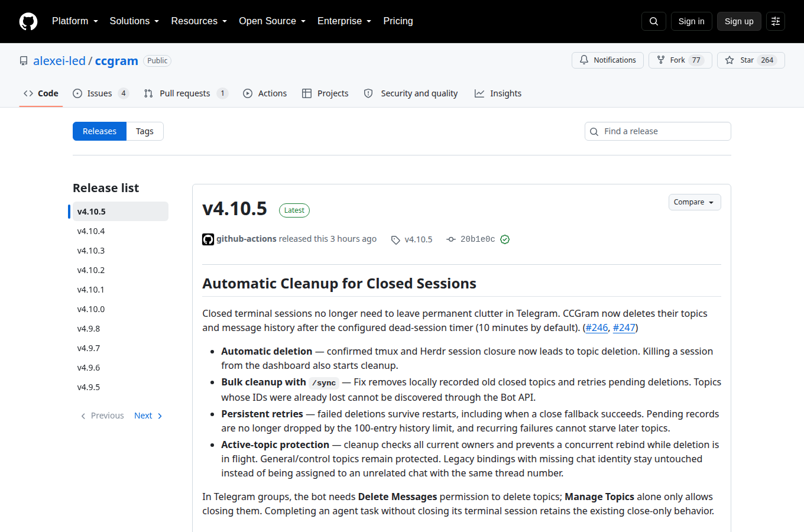The image size is (804, 532).
Task: Expand the Enterprise menu
Action: point(345,21)
